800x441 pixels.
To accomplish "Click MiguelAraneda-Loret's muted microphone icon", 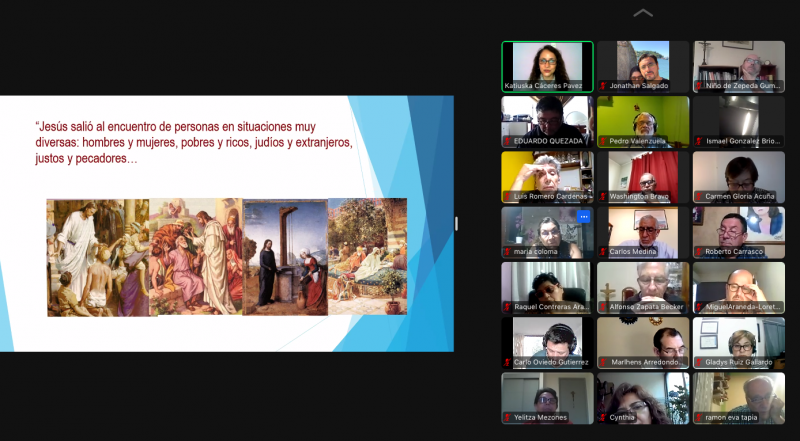I will coord(699,307).
